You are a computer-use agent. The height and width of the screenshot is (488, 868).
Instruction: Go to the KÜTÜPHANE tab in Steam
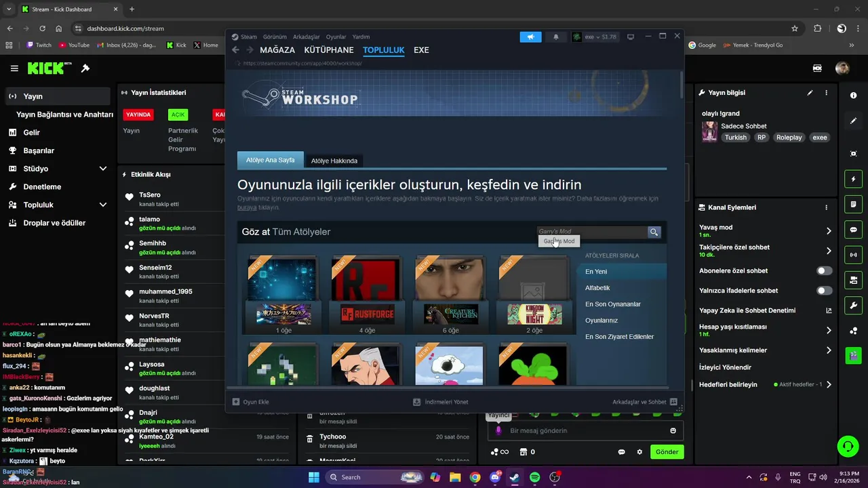tap(329, 50)
